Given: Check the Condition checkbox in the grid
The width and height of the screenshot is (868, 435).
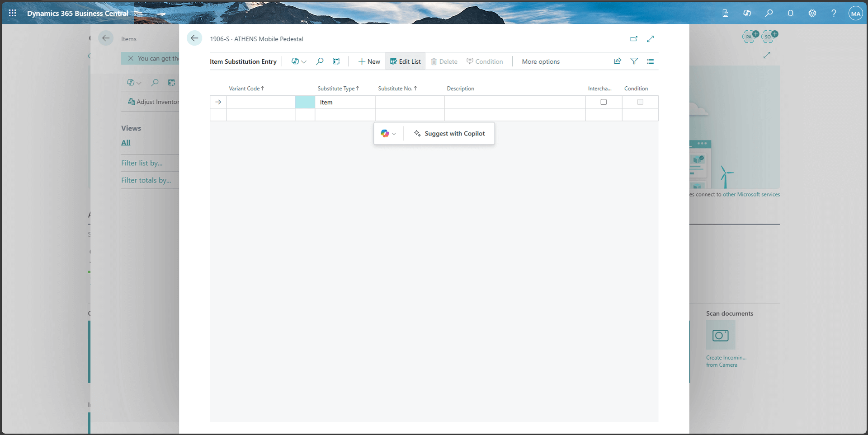Looking at the screenshot, I should (640, 102).
